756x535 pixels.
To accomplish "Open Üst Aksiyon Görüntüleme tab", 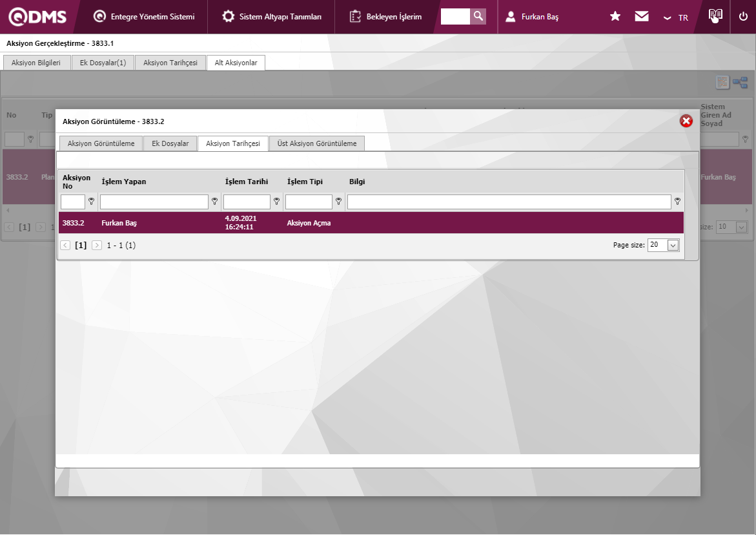I will (x=317, y=143).
